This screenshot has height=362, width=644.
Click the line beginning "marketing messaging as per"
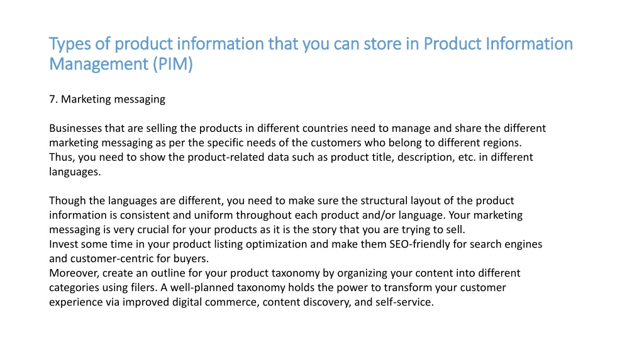(x=286, y=143)
